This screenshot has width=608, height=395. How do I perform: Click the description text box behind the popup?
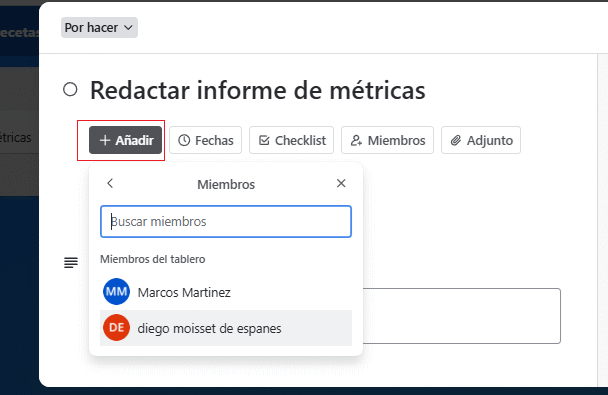[461, 316]
